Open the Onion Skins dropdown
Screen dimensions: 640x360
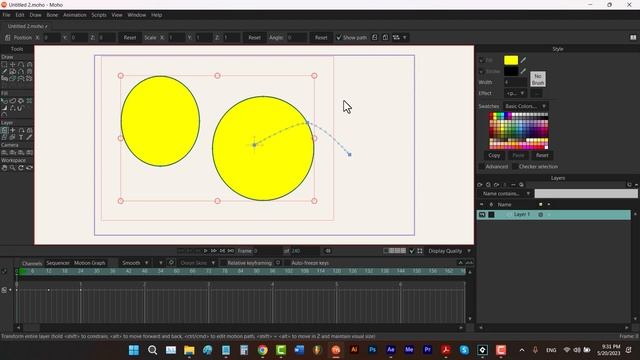(197, 263)
